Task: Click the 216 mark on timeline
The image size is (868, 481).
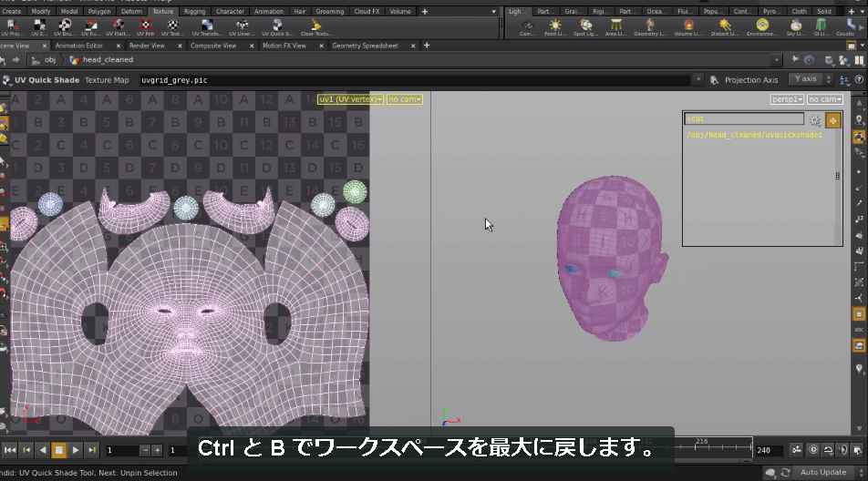Action: 702,441
